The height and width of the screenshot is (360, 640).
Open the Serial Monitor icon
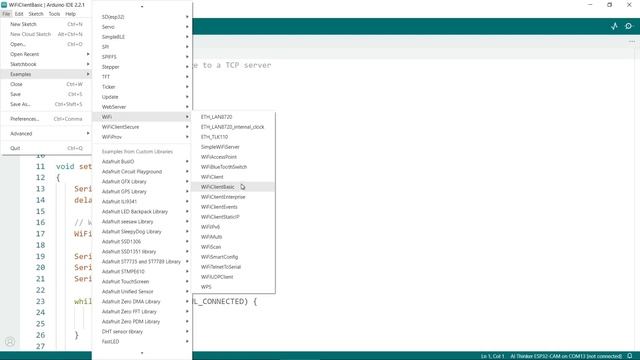pos(629,26)
